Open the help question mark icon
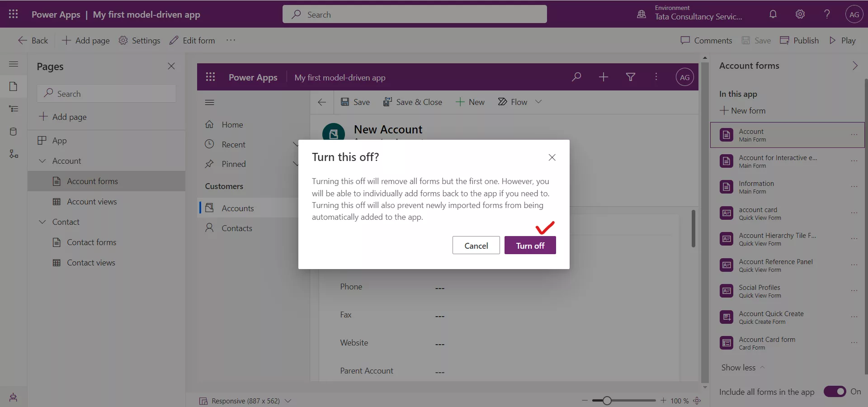 click(x=827, y=14)
